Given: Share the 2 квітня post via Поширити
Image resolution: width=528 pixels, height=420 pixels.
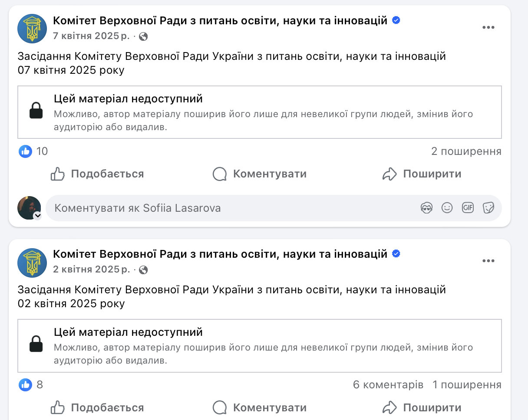Looking at the screenshot, I should pyautogui.click(x=422, y=408).
